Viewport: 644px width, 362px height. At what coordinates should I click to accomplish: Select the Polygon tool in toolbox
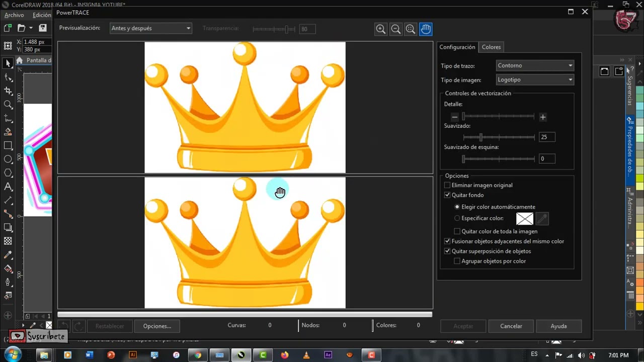[8, 173]
